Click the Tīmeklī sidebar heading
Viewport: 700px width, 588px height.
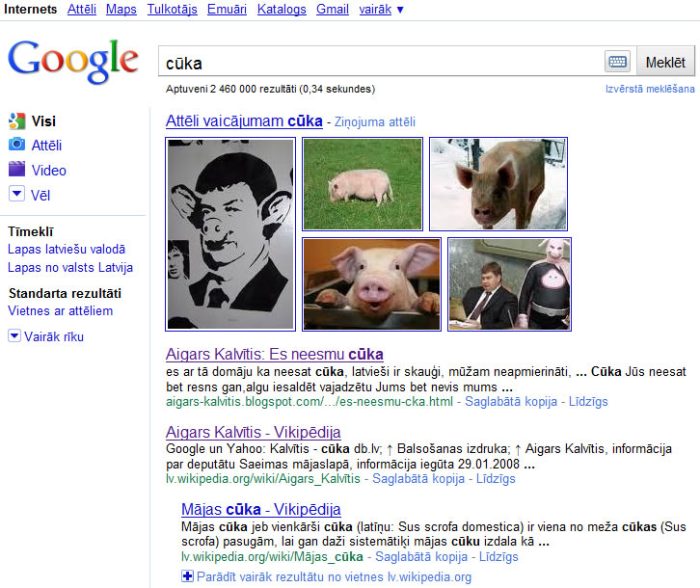[31, 231]
